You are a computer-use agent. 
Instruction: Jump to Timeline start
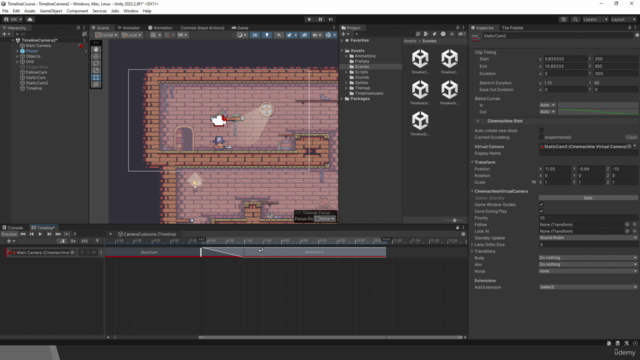(23, 234)
